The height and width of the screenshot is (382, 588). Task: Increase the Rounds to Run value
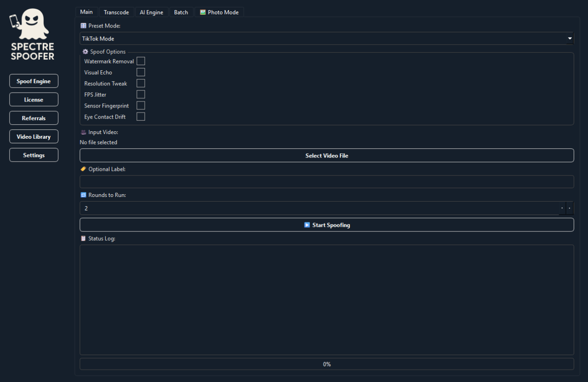click(562, 208)
